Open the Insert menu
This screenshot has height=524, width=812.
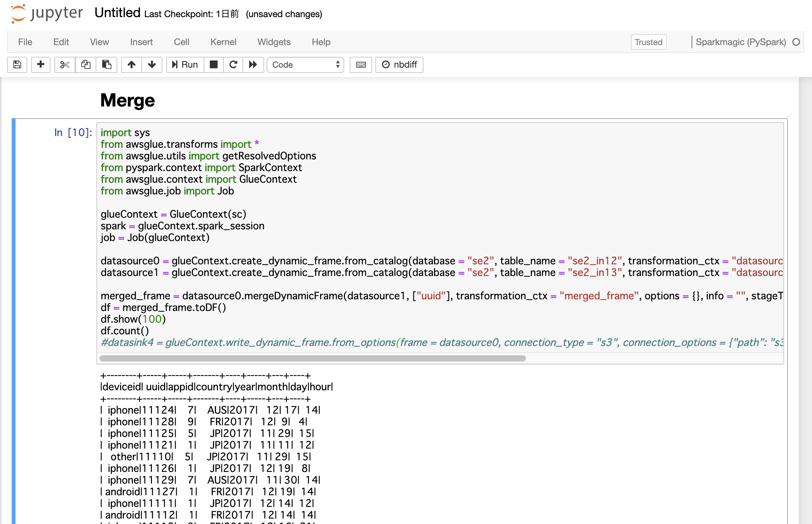141,42
